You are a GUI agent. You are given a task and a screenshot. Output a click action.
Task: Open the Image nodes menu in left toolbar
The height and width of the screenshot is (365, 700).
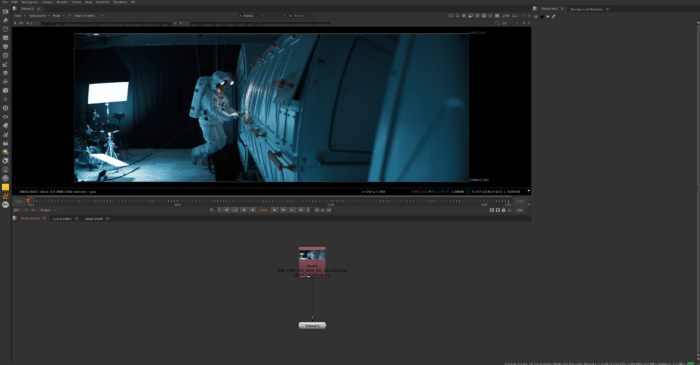click(x=5, y=12)
